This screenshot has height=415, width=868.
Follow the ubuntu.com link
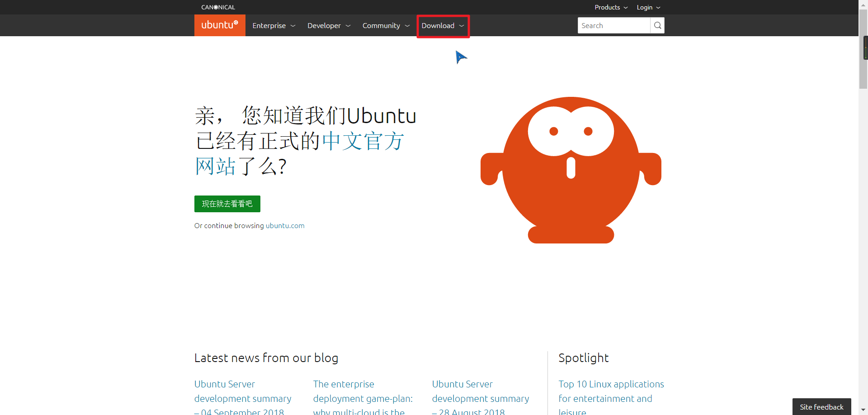point(285,225)
